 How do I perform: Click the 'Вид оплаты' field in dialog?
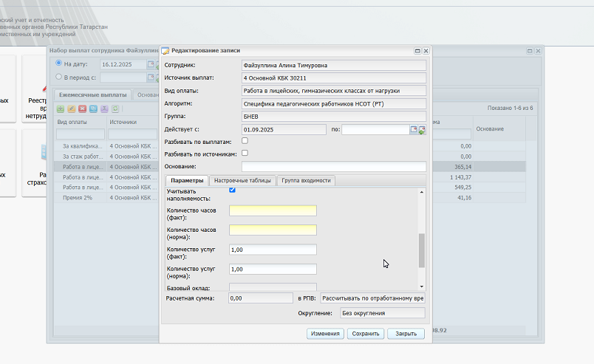point(334,91)
